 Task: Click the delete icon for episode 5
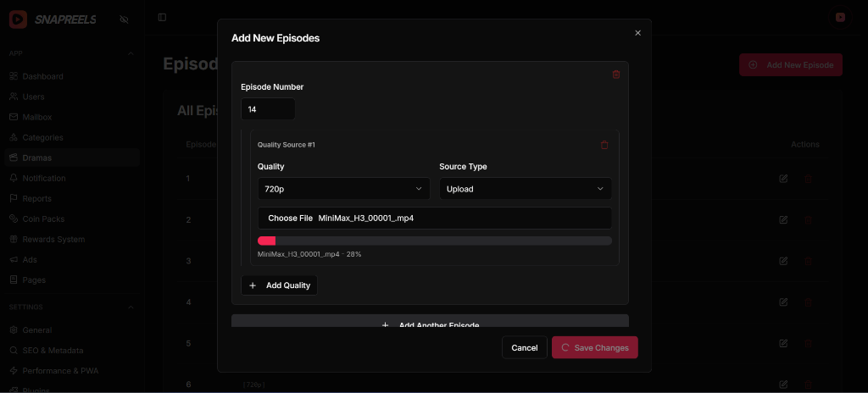click(x=808, y=343)
